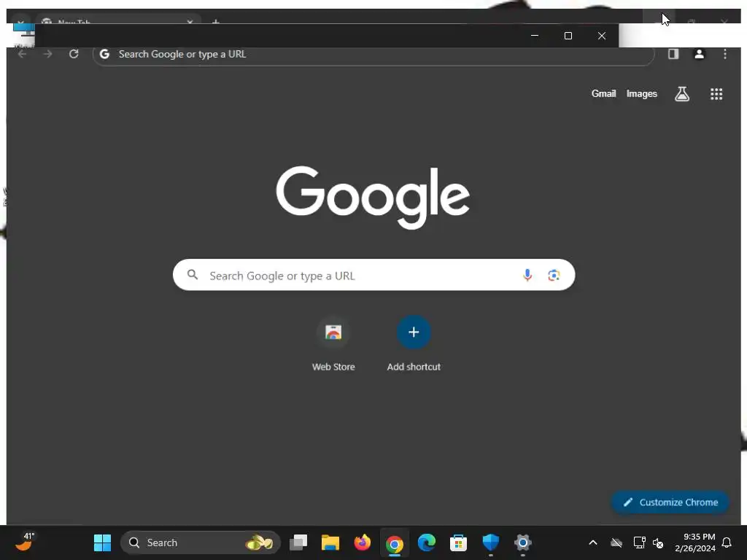Click the OneDrive cloud tray icon
The image size is (747, 560).
click(x=616, y=542)
